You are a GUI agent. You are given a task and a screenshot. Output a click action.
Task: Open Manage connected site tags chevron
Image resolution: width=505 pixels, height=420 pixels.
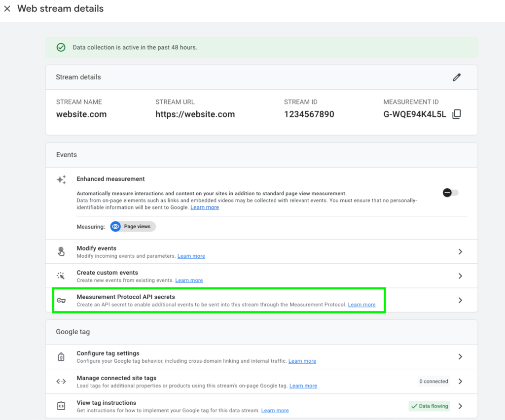460,382
